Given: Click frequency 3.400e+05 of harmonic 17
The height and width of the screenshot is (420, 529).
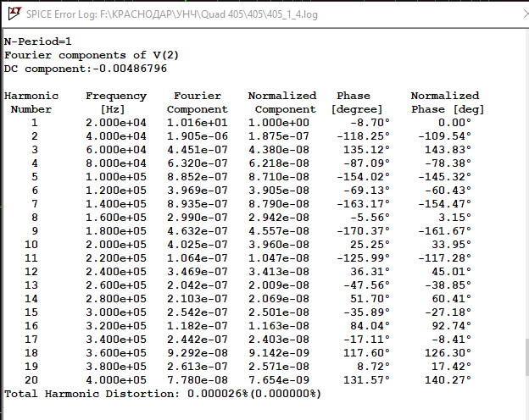Looking at the screenshot, I should pyautogui.click(x=115, y=339).
